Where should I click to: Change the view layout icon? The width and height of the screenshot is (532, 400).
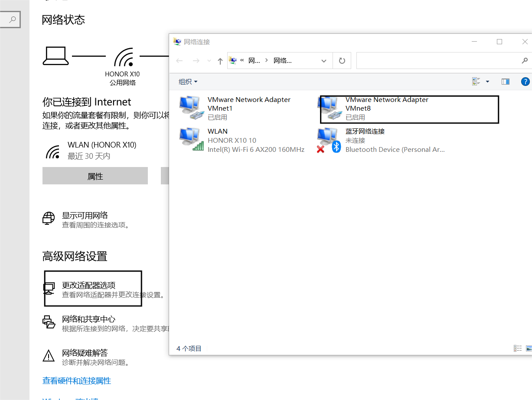tap(477, 82)
